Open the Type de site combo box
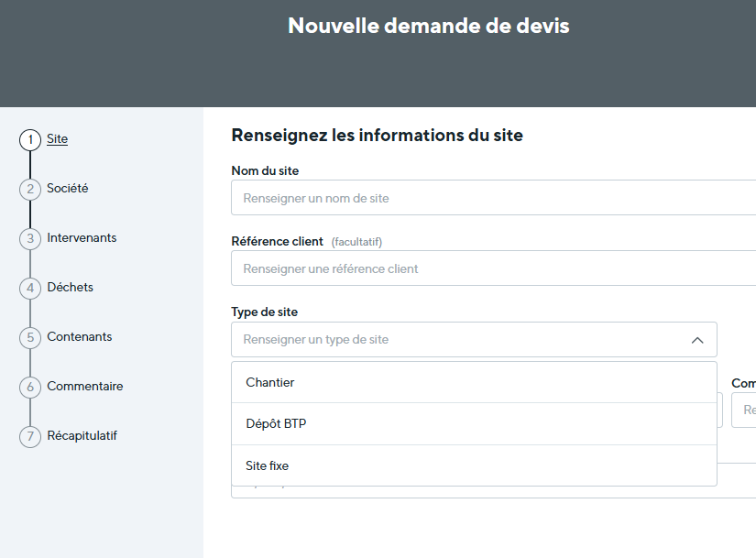The width and height of the screenshot is (756, 558). pos(458,340)
